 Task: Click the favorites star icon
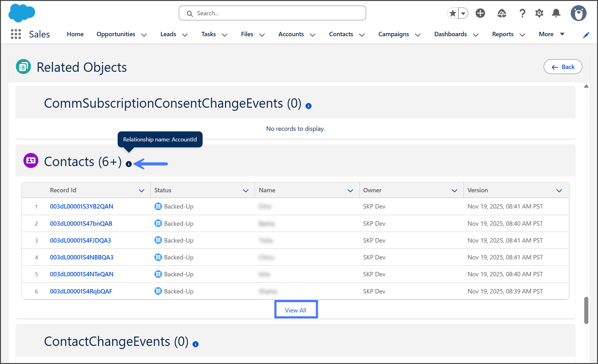point(453,13)
